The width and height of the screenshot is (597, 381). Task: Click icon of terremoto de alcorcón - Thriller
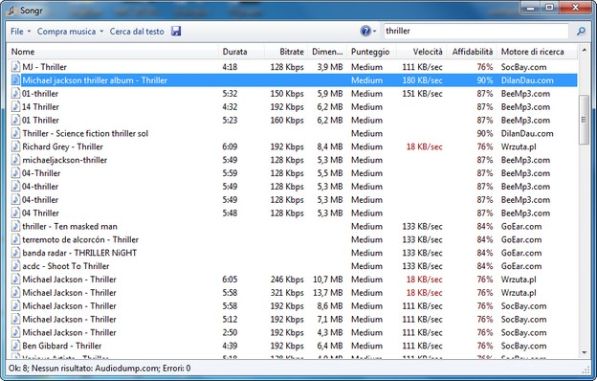click(15, 240)
